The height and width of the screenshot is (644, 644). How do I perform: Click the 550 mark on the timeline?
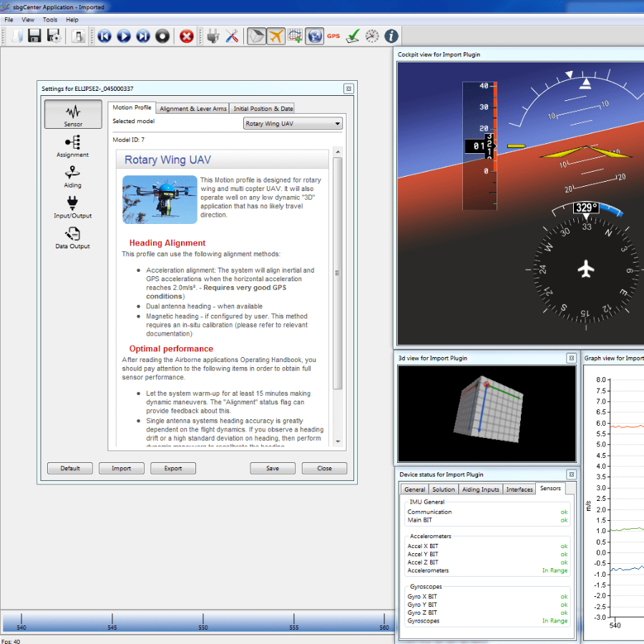pos(203,621)
